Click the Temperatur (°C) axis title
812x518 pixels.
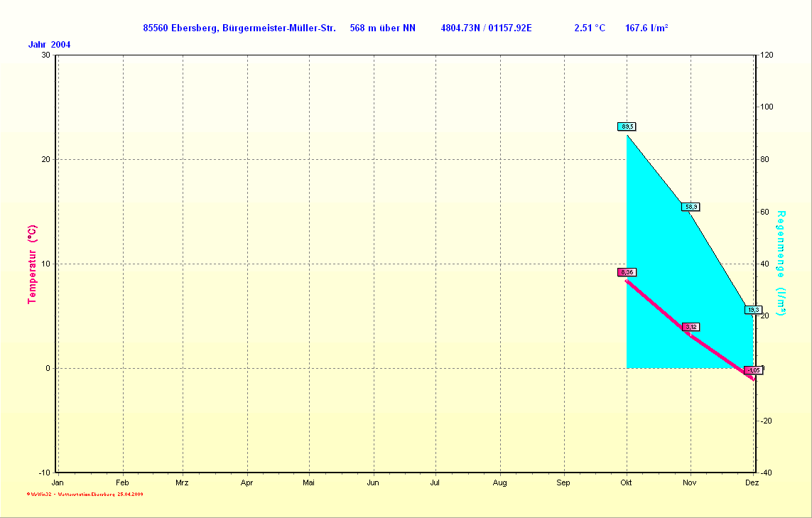point(32,264)
